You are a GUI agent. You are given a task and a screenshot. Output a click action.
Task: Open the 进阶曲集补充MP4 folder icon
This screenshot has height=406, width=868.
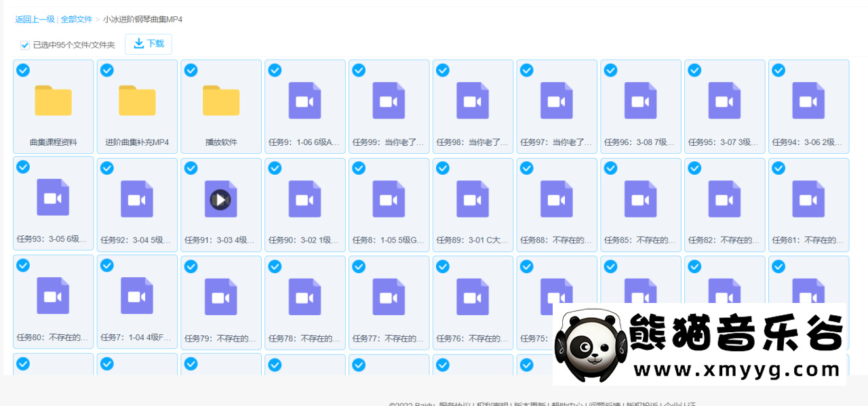137,100
